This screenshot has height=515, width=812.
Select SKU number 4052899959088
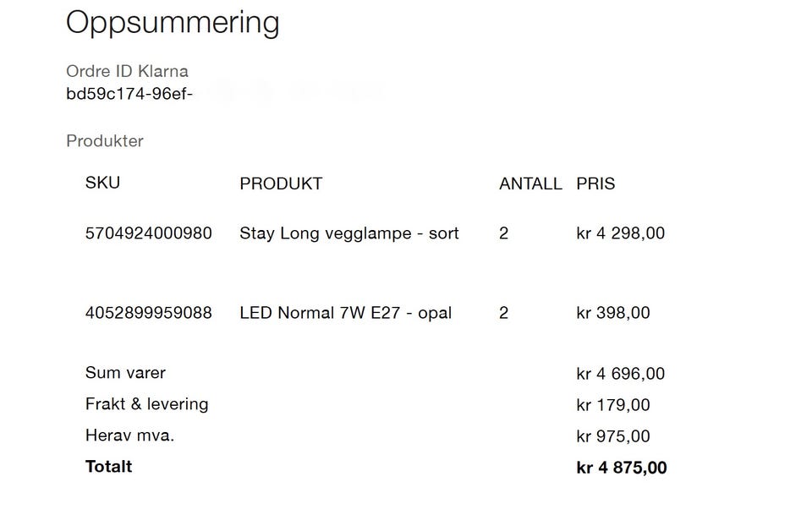[149, 313]
